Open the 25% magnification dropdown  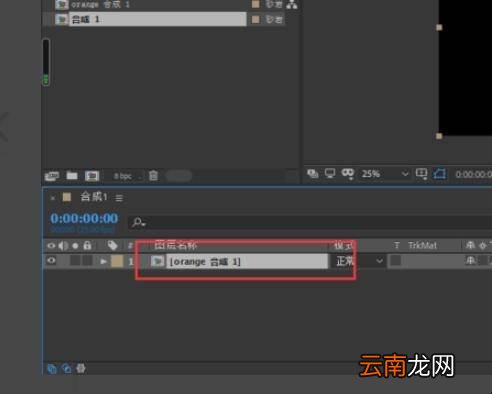pos(385,174)
